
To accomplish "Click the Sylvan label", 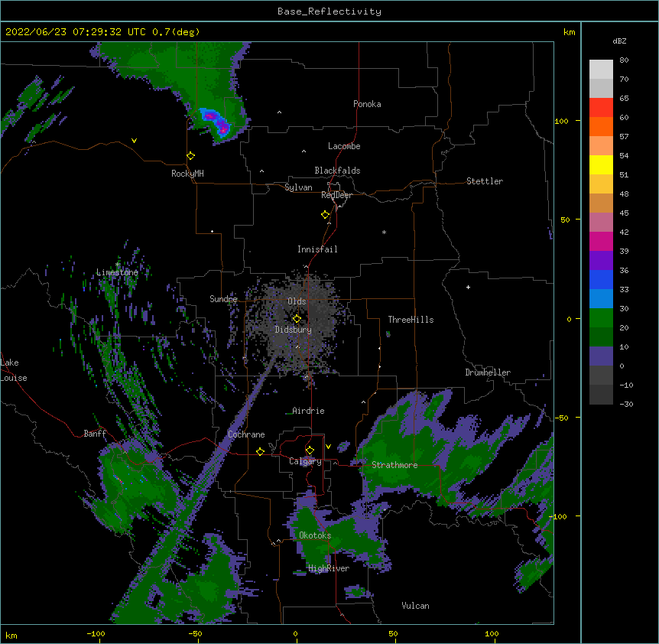I will (298, 187).
